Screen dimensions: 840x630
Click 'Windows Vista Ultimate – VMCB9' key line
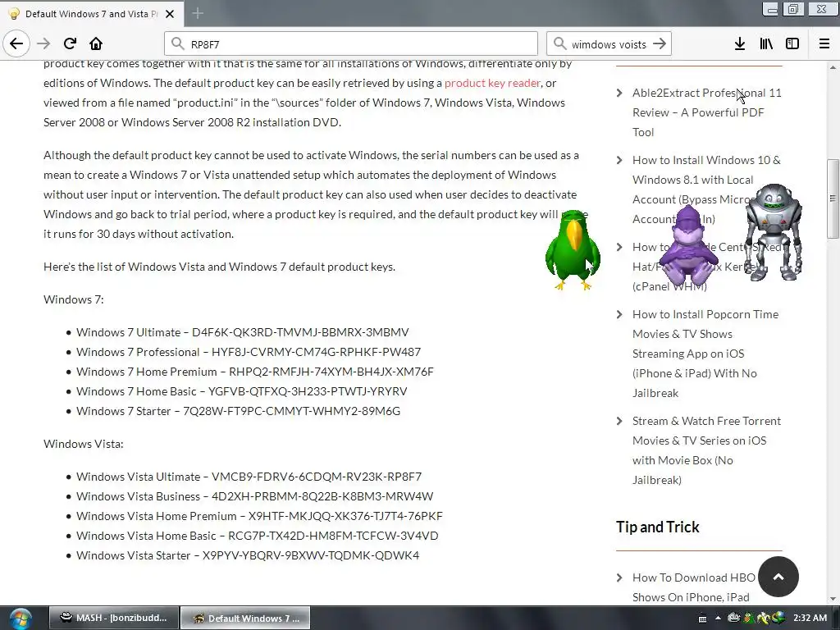[249, 477]
